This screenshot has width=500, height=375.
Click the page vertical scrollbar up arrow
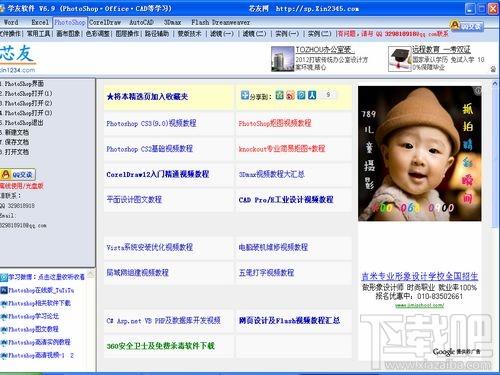[495, 84]
